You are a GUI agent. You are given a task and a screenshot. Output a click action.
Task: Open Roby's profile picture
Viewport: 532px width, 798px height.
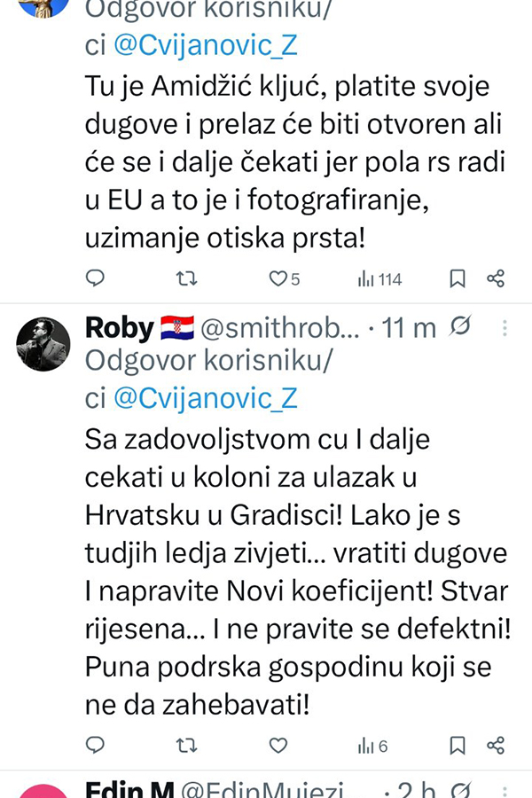tap(43, 344)
